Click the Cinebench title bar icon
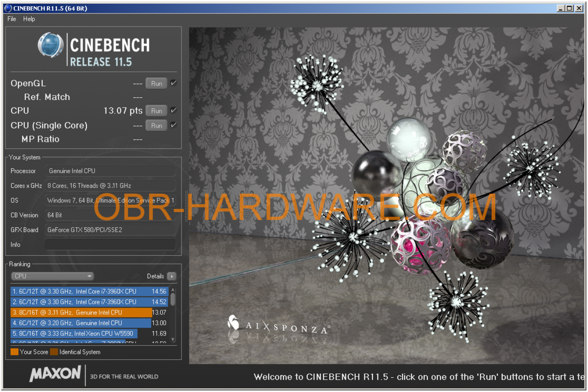The height and width of the screenshot is (392, 588). [7, 8]
